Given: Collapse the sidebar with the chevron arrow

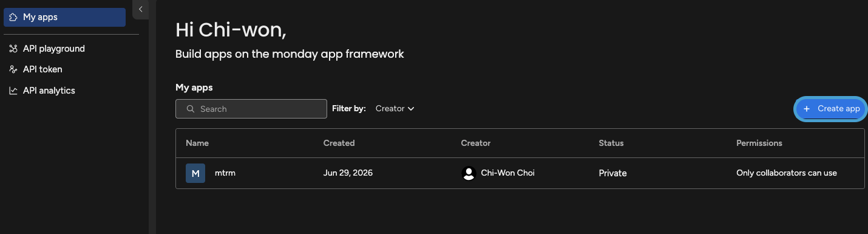Looking at the screenshot, I should 140,9.
